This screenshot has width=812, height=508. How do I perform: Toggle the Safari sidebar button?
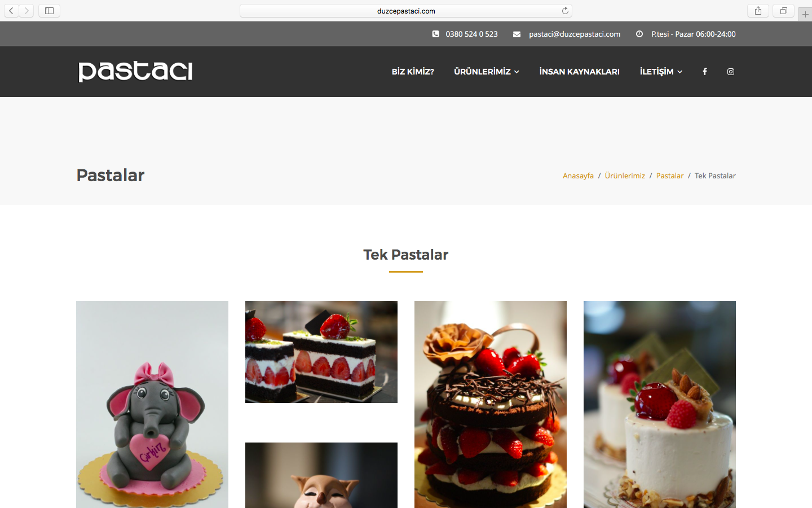click(x=49, y=11)
